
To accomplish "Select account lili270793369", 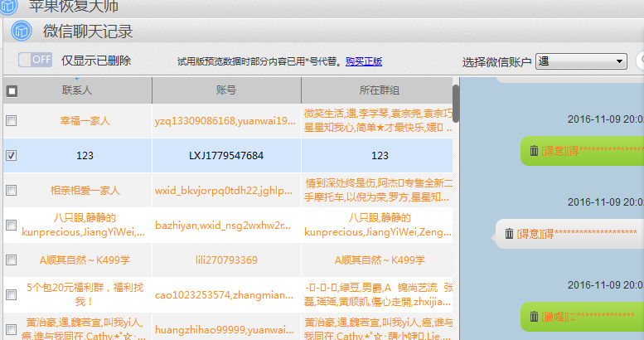I will click(226, 260).
